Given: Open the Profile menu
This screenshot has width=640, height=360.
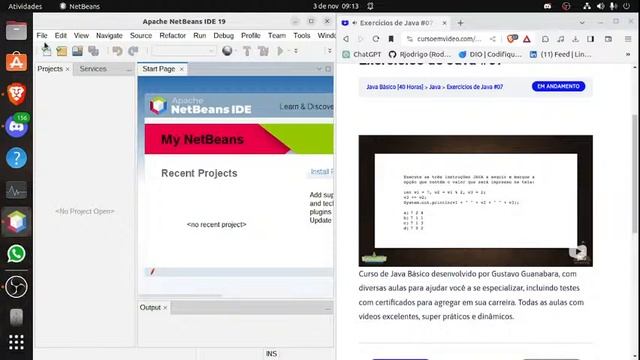Looking at the screenshot, I should (251, 36).
